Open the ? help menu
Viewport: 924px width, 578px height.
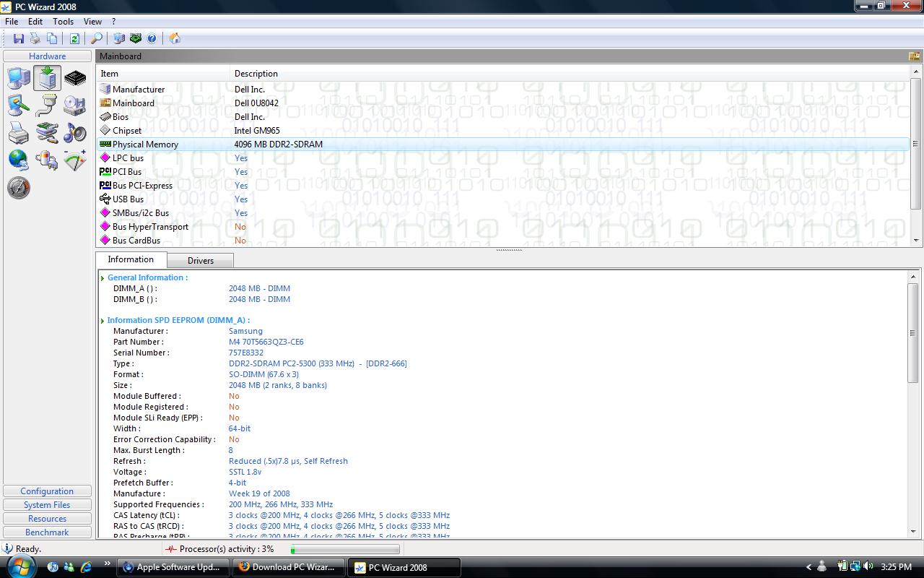pyautogui.click(x=113, y=22)
